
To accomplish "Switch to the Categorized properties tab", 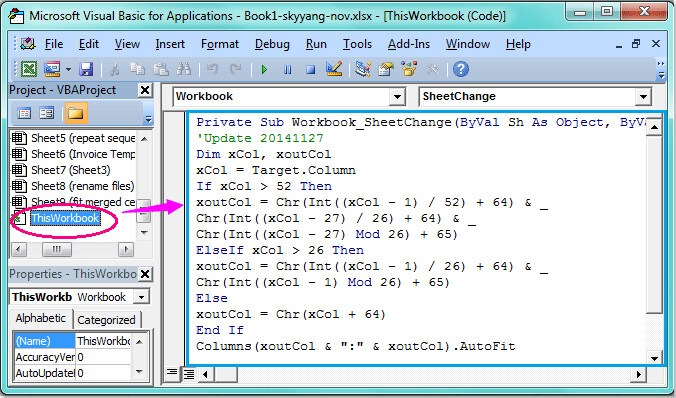I will pos(106,320).
